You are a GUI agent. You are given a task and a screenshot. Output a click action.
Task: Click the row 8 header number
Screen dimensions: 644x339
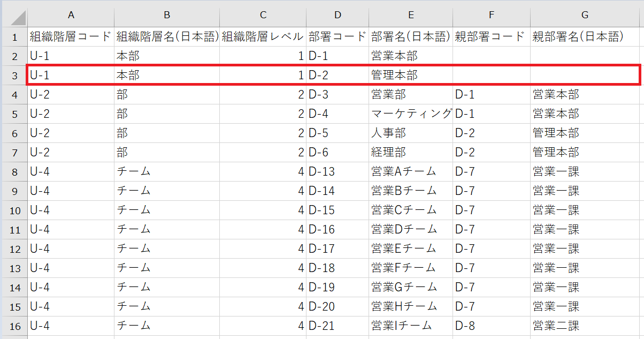click(14, 172)
